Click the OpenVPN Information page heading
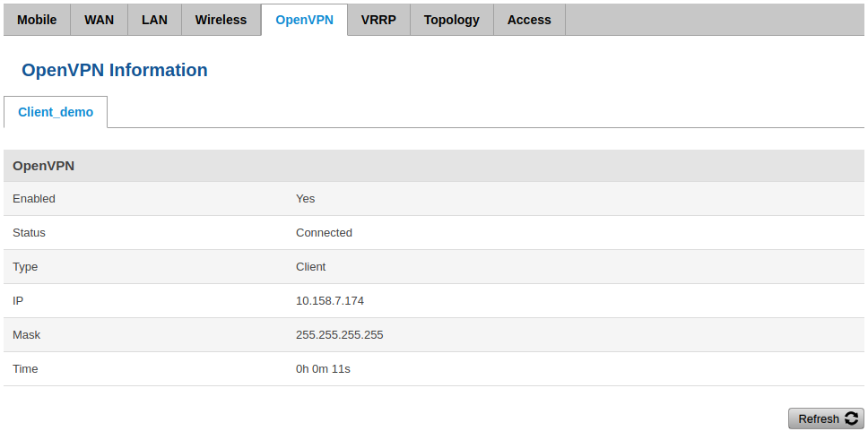 point(115,70)
